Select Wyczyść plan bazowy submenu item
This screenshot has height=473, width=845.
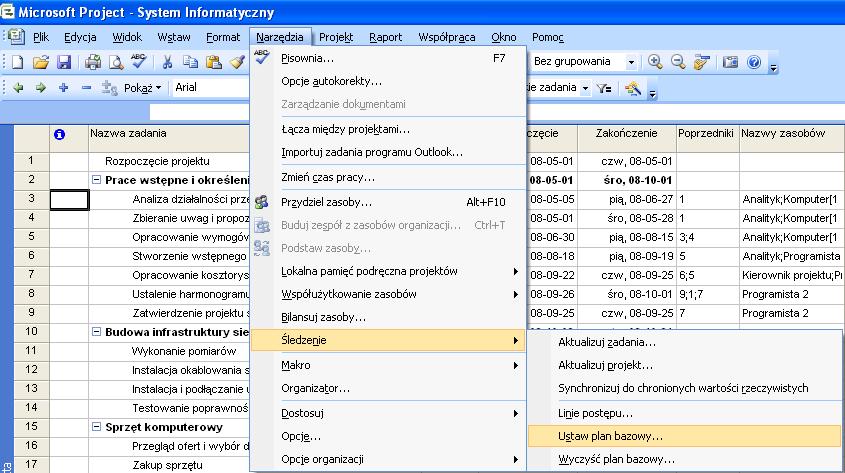684,460
